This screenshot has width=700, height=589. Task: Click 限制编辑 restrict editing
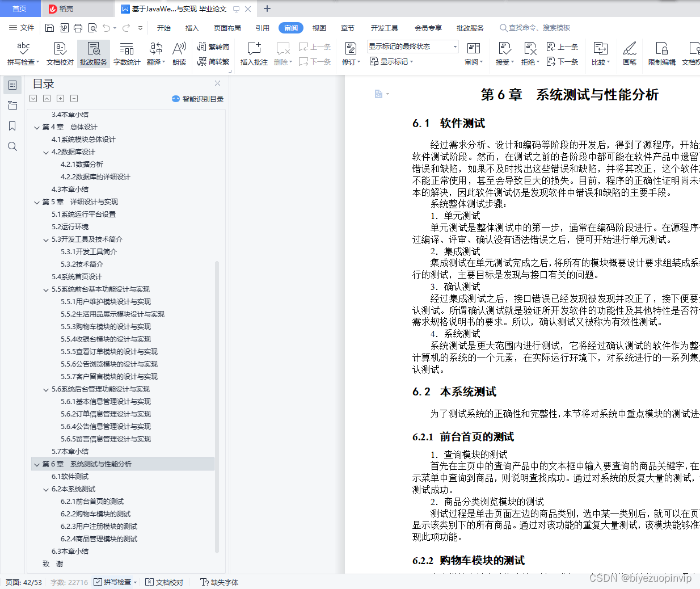(662, 54)
